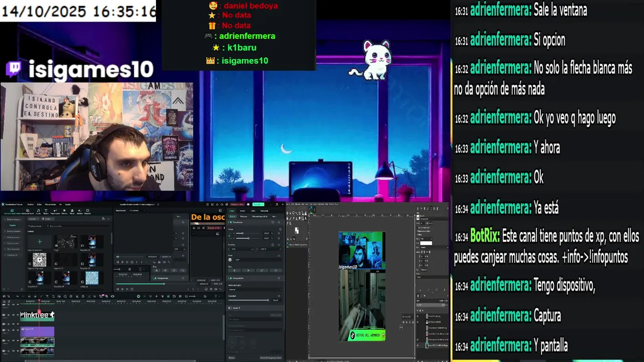This screenshot has height=362, width=644.
Task: Click Mejorar tu plan beside Exportar
Action: (237, 205)
